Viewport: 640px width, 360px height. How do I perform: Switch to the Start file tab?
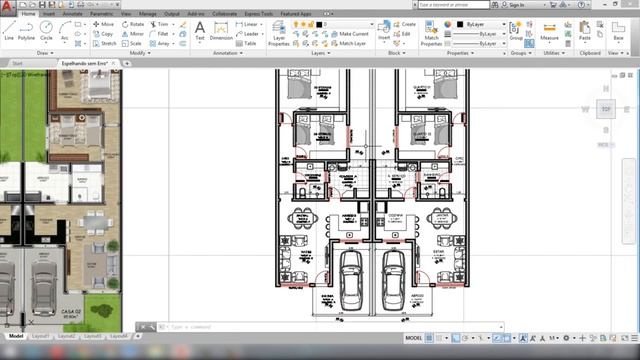click(17, 63)
